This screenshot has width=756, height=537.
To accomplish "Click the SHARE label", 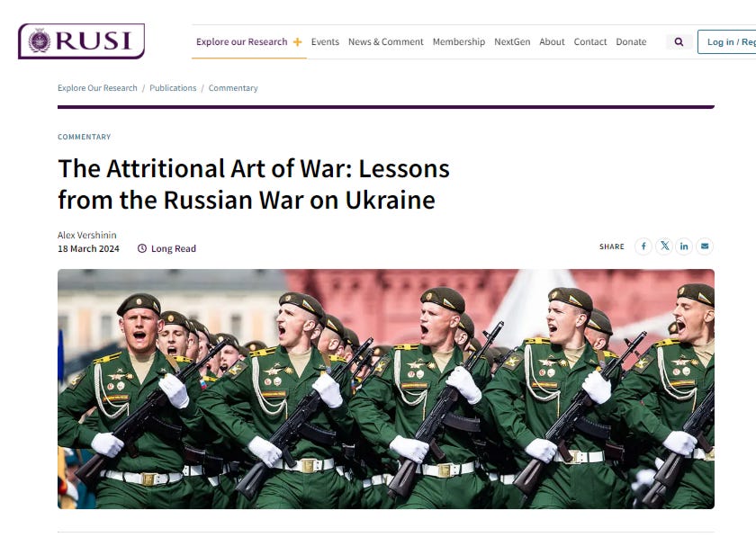I will 612,246.
